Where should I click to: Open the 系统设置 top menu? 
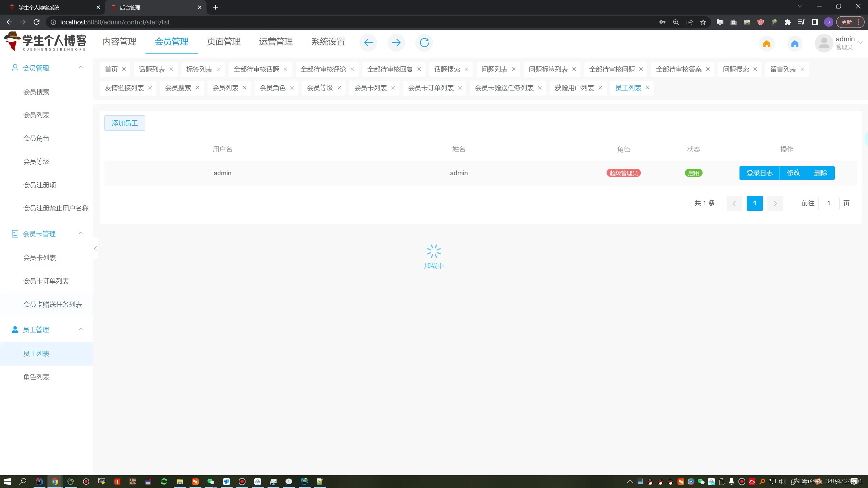point(328,42)
